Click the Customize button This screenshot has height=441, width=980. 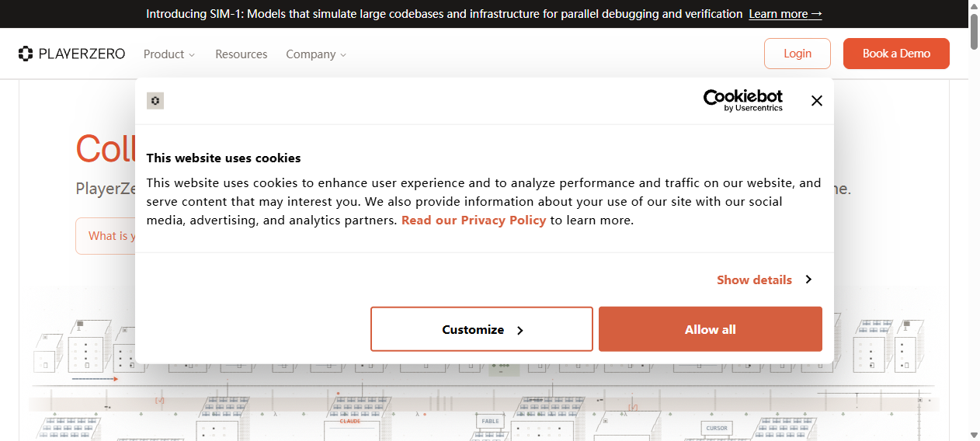point(481,329)
